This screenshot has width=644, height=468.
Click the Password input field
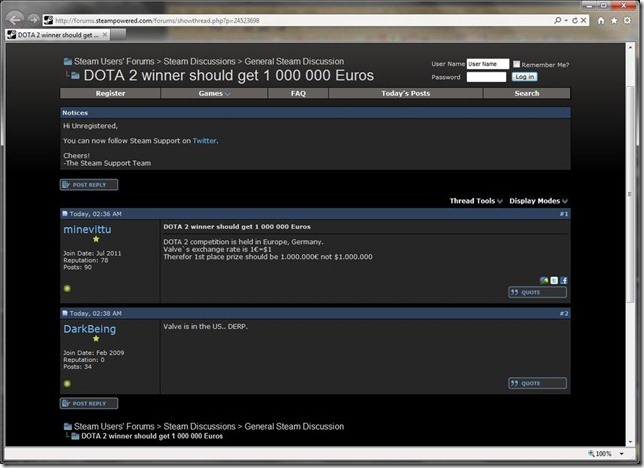(x=486, y=77)
